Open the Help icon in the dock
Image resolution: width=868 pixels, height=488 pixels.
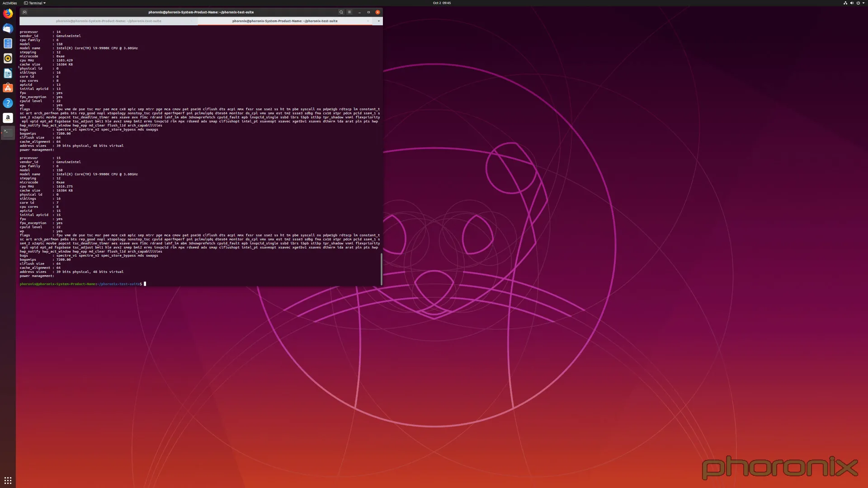click(x=8, y=103)
